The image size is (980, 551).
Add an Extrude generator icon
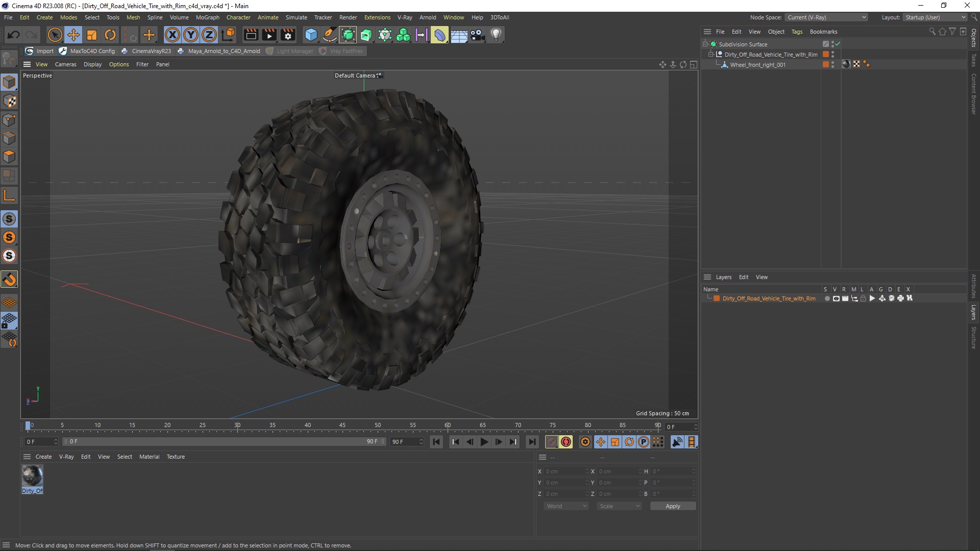coord(366,35)
